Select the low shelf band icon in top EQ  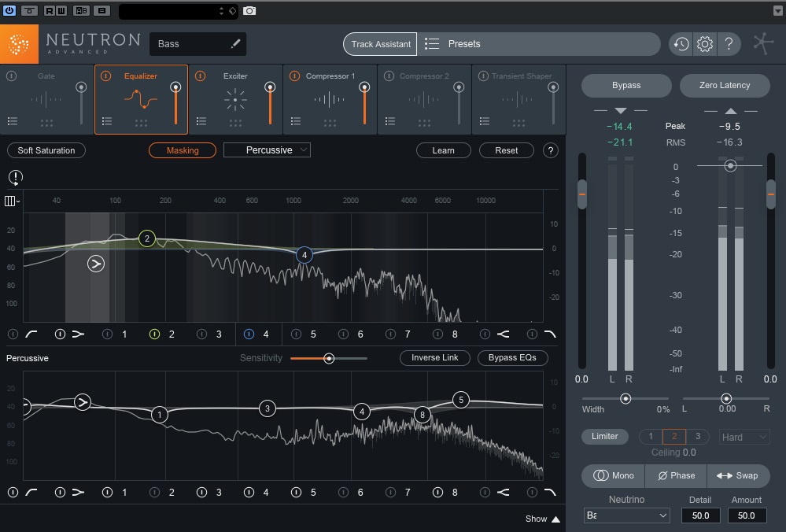[x=78, y=334]
